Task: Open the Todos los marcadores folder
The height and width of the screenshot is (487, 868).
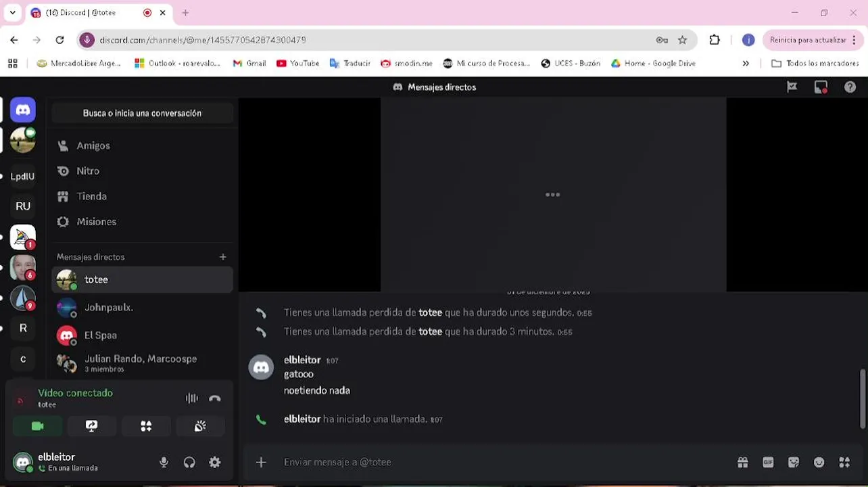Action: pos(815,64)
